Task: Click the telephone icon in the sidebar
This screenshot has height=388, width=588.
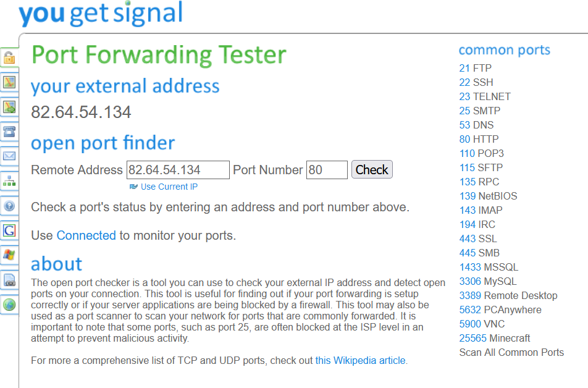Action: [x=9, y=132]
